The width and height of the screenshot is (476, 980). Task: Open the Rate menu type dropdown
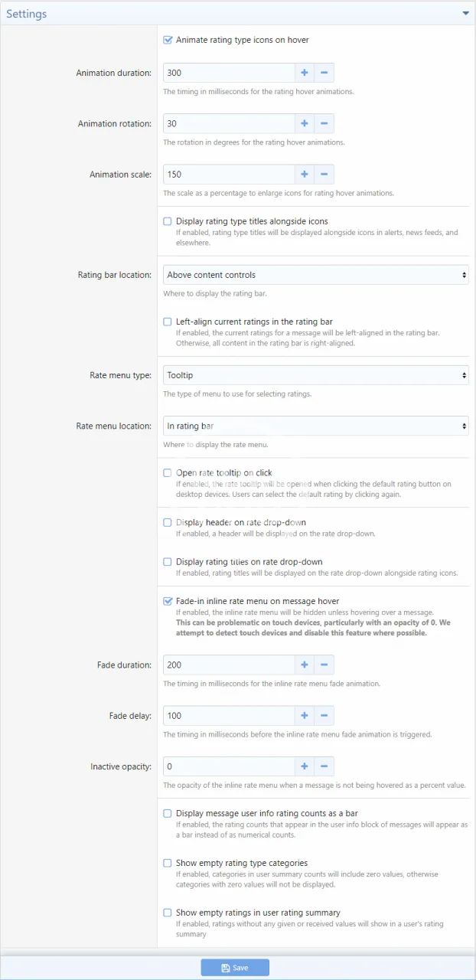coord(315,375)
